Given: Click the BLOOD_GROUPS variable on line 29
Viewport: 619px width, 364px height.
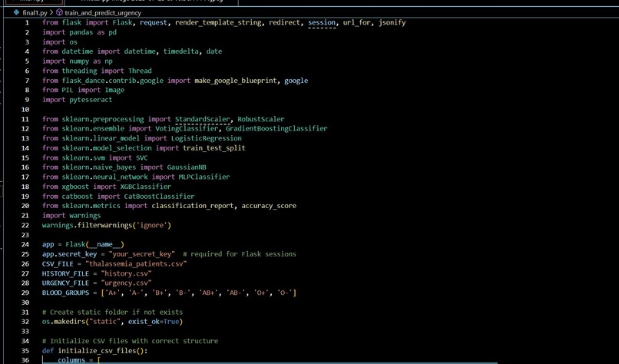Looking at the screenshot, I should tap(65, 293).
